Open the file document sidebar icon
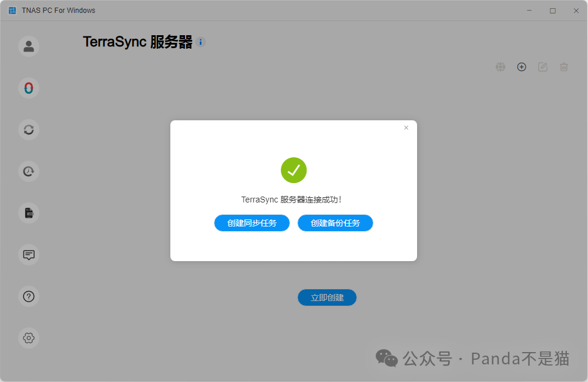The image size is (588, 382). click(x=29, y=213)
